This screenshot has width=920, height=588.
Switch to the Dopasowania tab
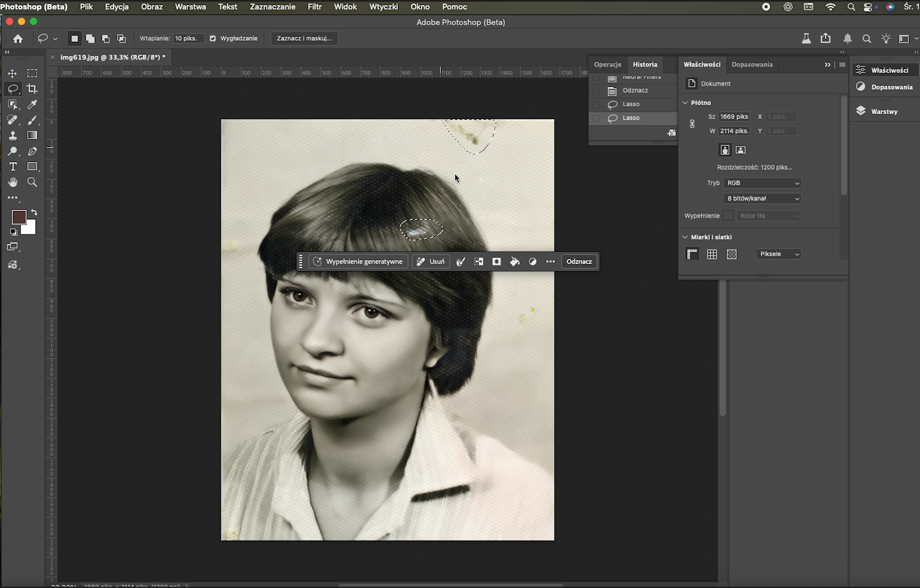click(752, 65)
